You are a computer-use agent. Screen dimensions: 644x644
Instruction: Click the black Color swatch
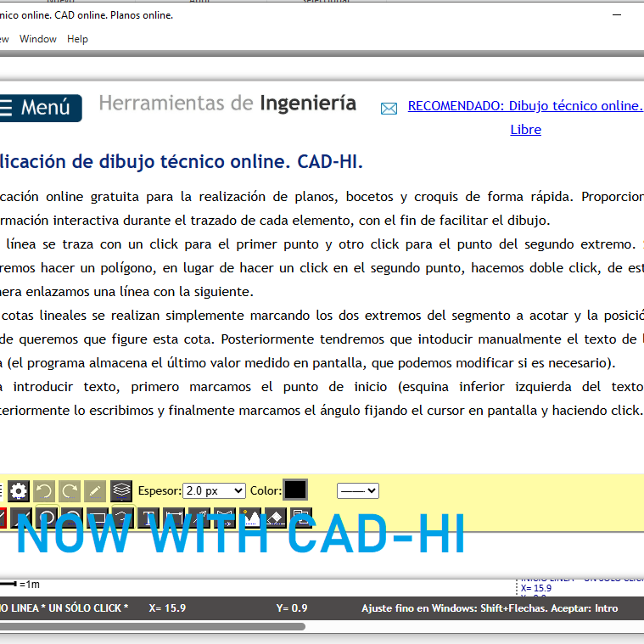click(295, 490)
